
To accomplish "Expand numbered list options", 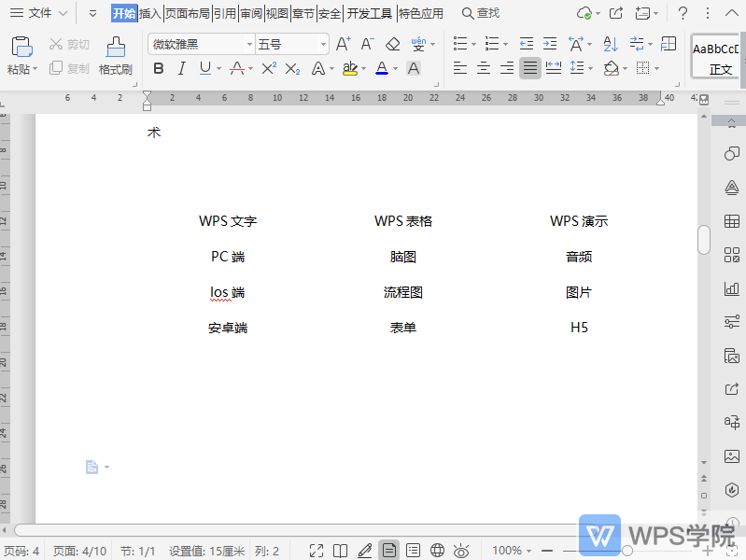I will pyautogui.click(x=505, y=44).
